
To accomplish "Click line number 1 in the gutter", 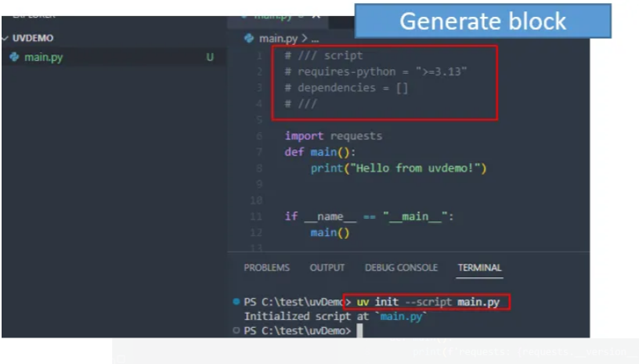I will click(x=258, y=56).
